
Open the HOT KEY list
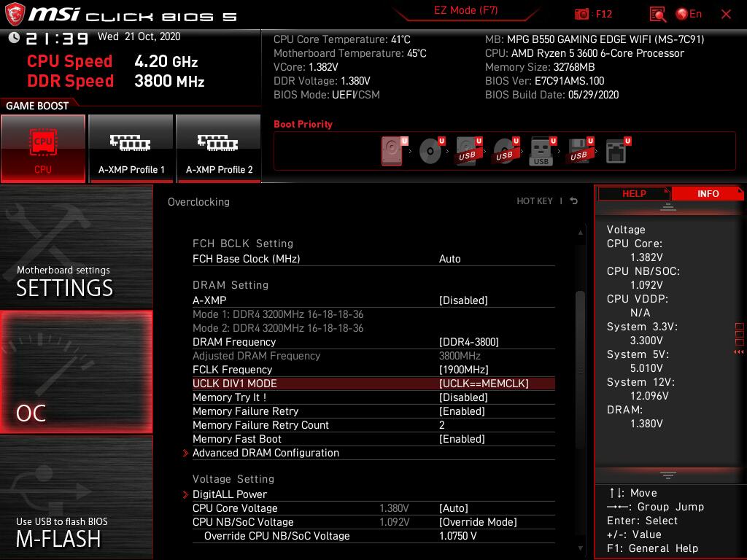535,201
